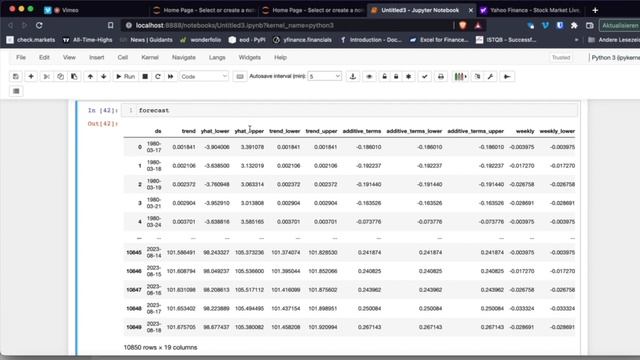
Task: Restart the kernel circular arrow icon
Action: (x=158, y=76)
